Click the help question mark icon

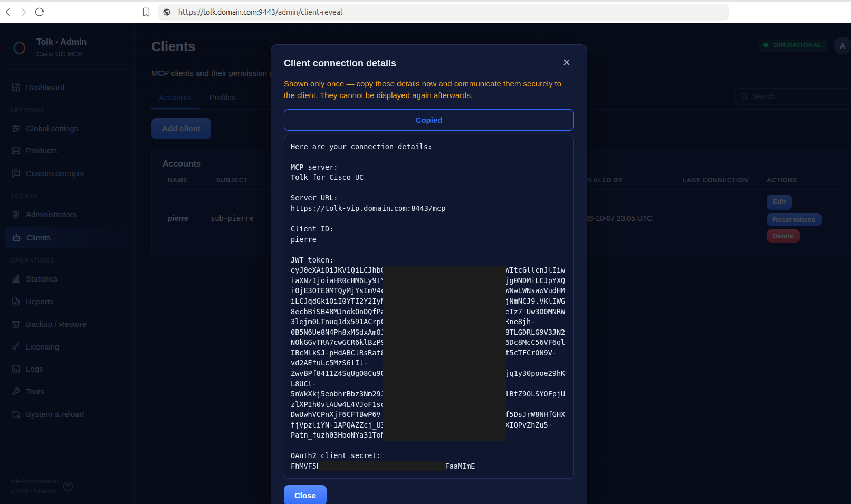click(68, 486)
